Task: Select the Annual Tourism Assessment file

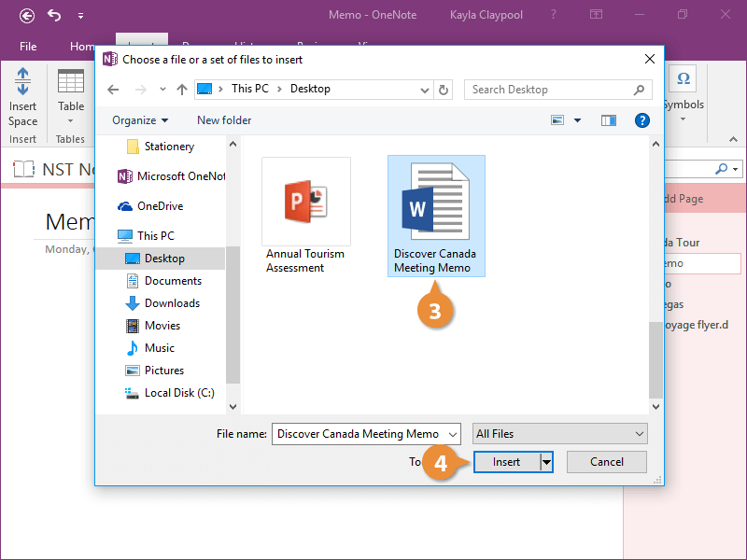Action: click(305, 217)
